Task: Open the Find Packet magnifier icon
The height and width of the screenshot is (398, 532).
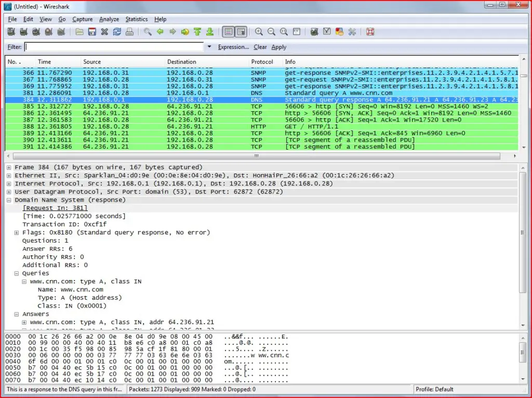Action: pos(147,32)
